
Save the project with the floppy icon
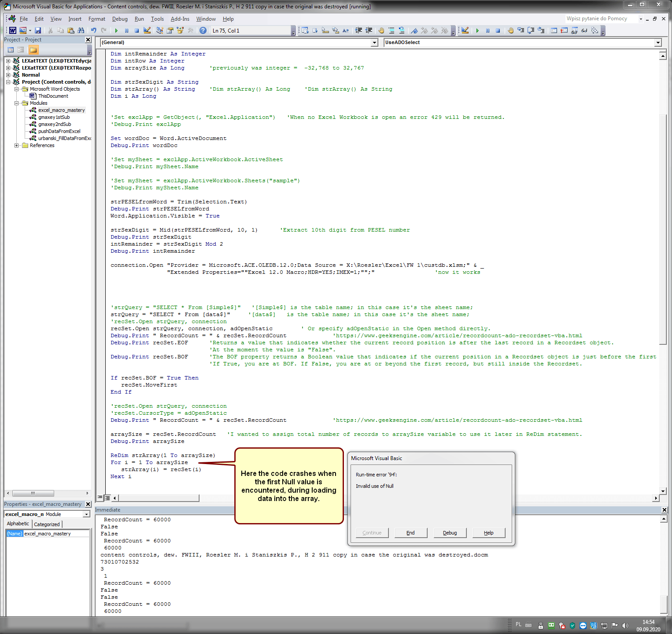(x=38, y=30)
